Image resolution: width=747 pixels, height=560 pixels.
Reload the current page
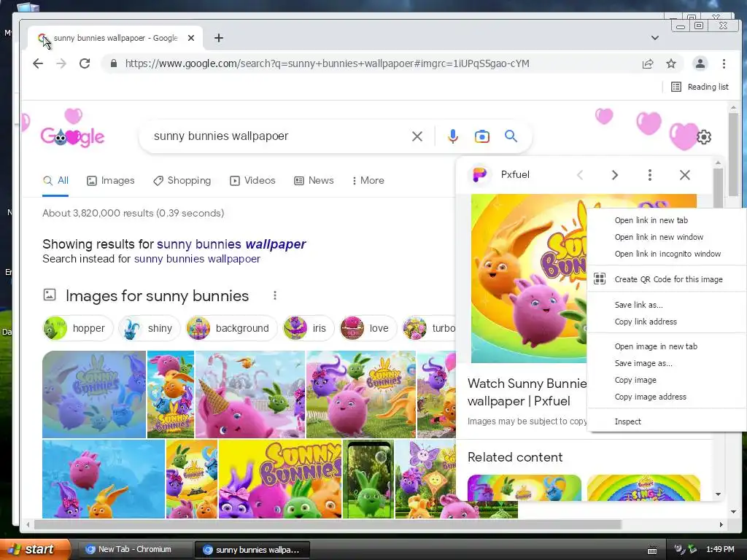85,63
